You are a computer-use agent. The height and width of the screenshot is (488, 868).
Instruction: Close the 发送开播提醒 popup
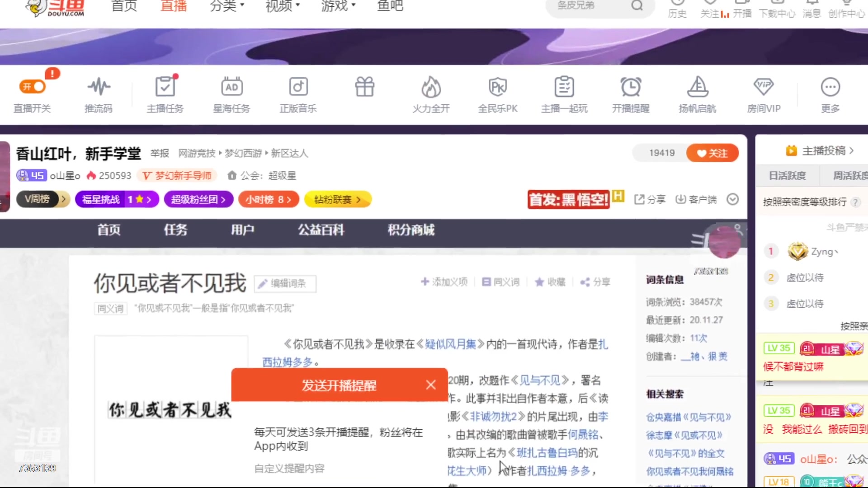[x=431, y=385]
